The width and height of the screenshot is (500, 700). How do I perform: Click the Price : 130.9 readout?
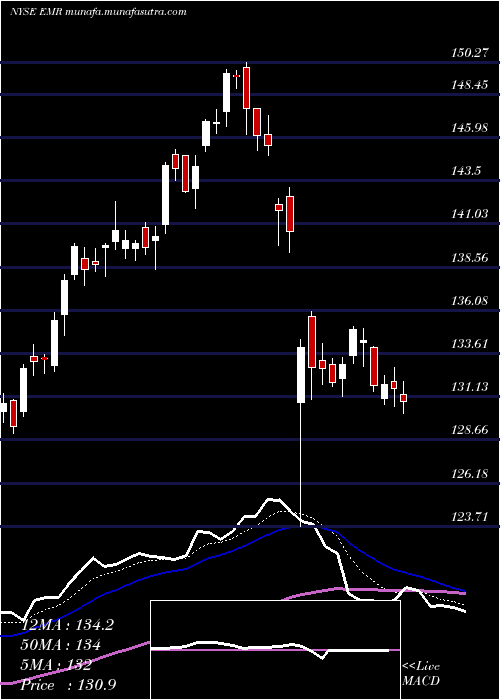point(68,685)
